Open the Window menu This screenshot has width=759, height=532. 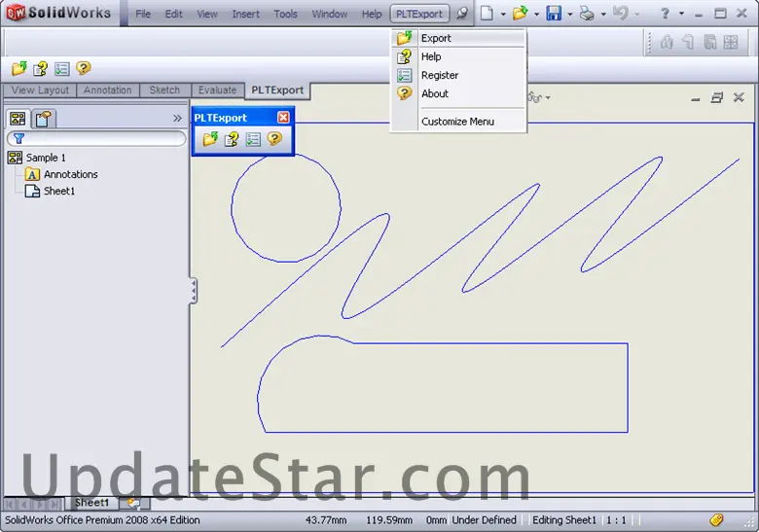click(x=329, y=14)
